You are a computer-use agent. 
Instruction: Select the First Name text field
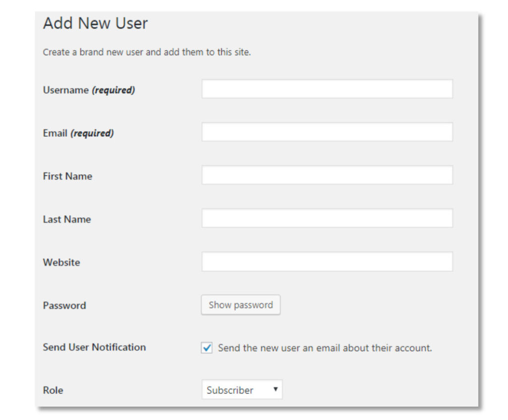[327, 175]
